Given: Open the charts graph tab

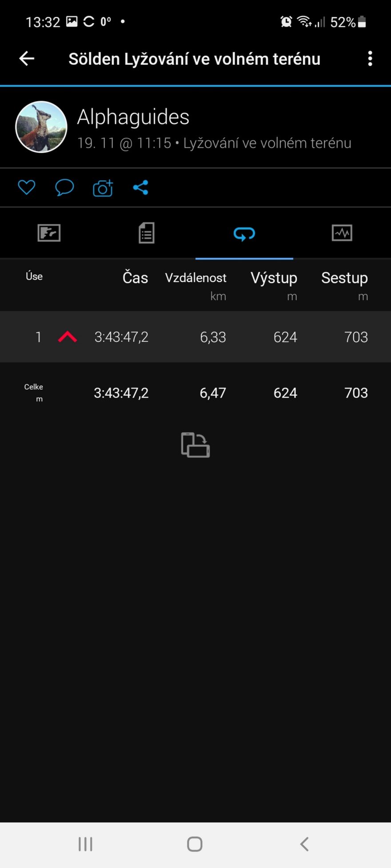Looking at the screenshot, I should coord(342,233).
